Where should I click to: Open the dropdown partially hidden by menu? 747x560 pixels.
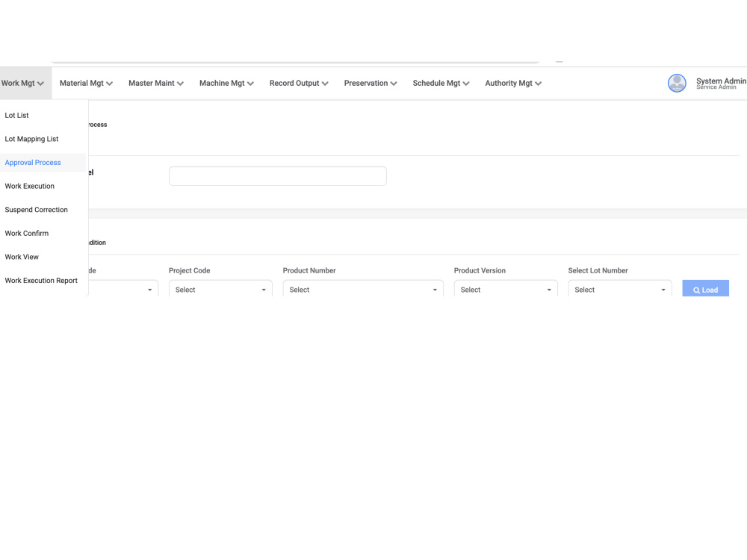123,289
